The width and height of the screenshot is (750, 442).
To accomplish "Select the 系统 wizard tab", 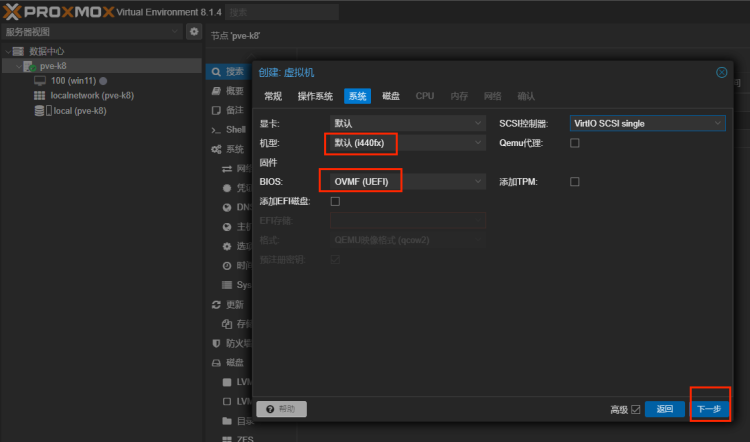I will (357, 96).
